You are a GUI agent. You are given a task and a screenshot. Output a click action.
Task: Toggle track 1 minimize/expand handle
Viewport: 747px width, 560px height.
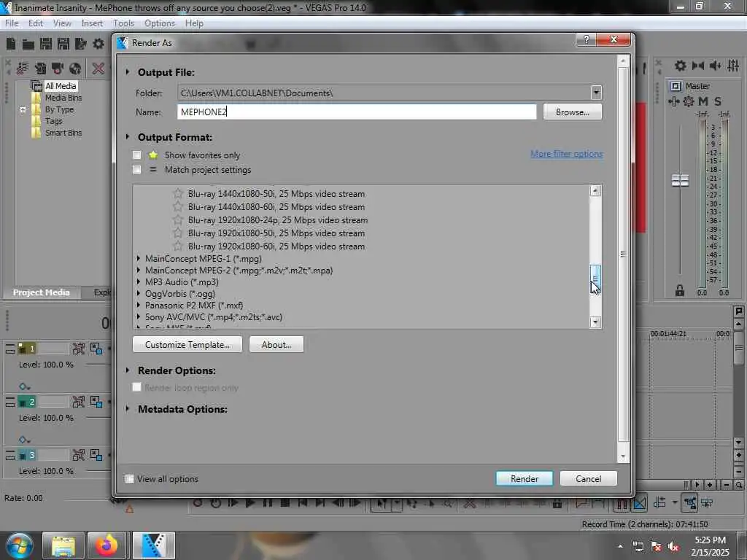tap(10, 349)
